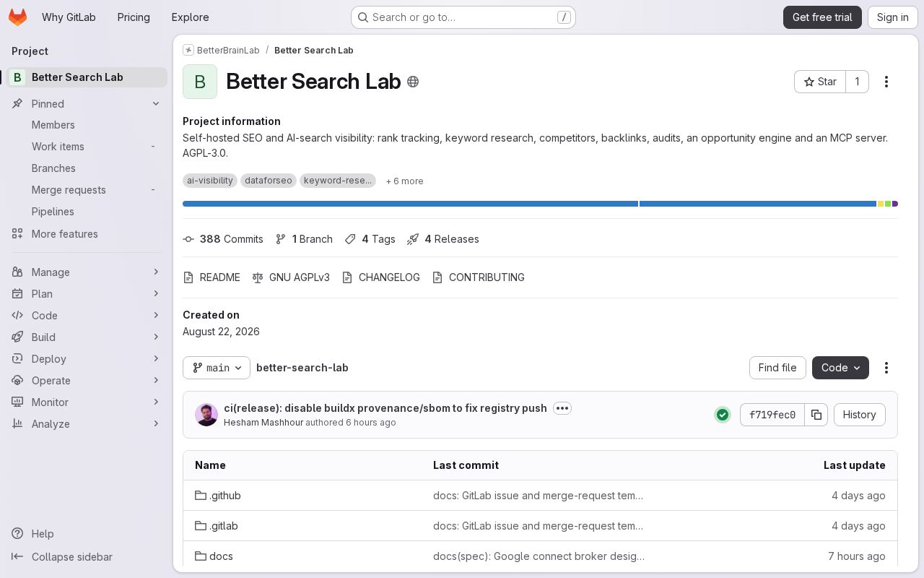The image size is (924, 578).
Task: Expand the Plan menu
Action: coord(87,294)
